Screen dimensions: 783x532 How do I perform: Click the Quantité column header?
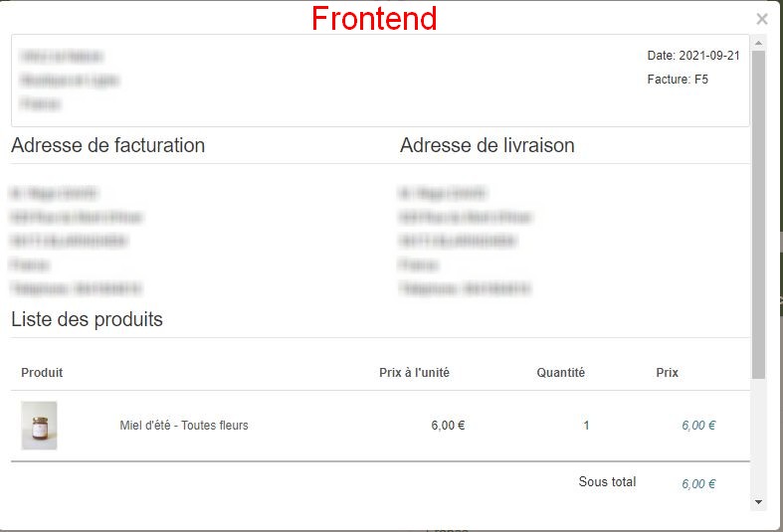[561, 373]
